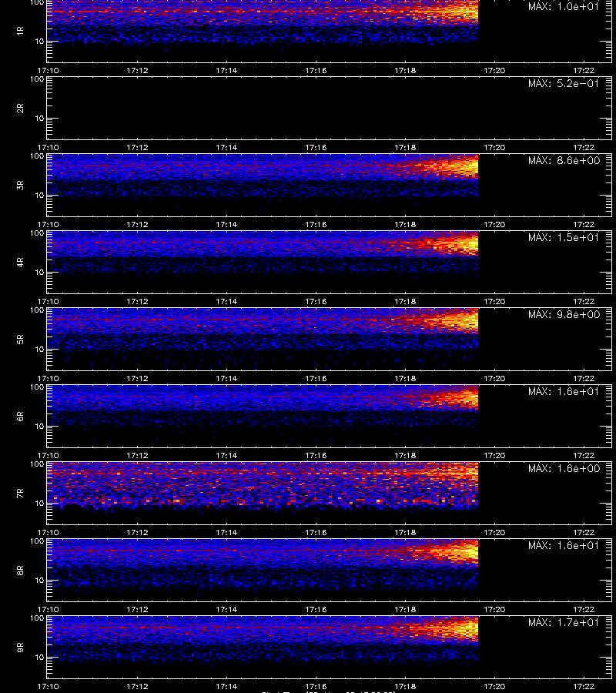Click the 'MAX: 1.5e+01' label in panel 4R

pos(564,237)
